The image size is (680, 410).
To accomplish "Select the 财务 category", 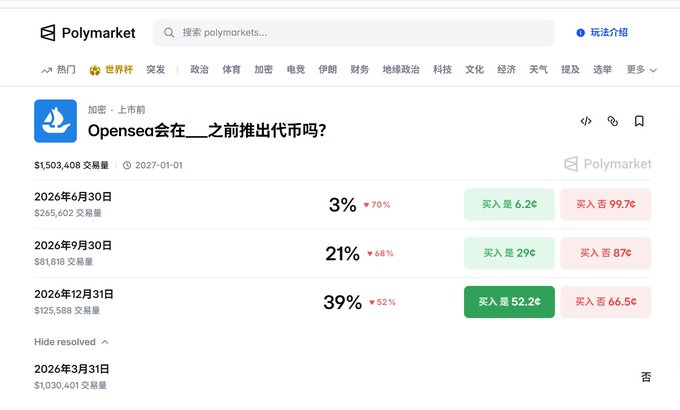I will (x=360, y=69).
